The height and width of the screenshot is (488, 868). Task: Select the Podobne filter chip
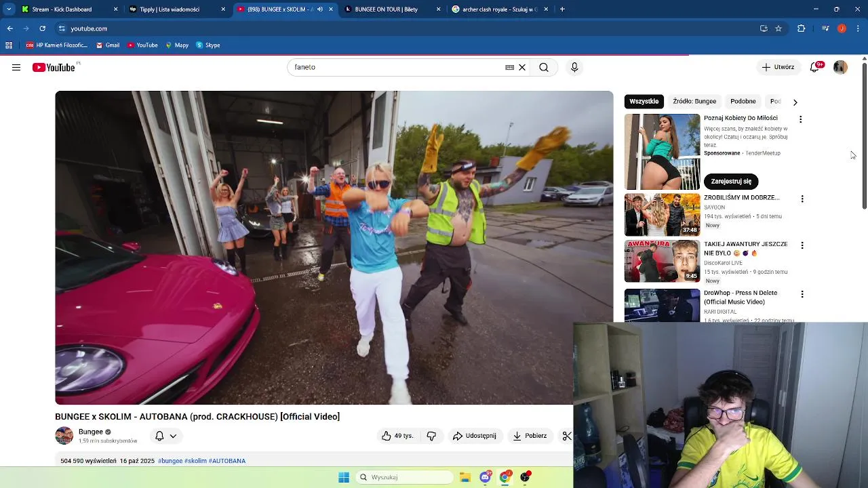(743, 102)
